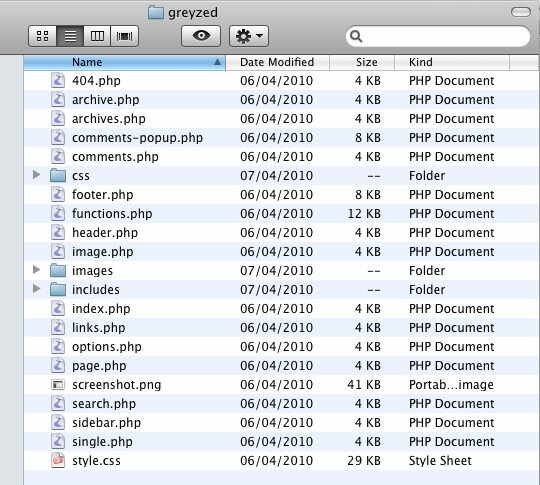Sort files by the Size column
Viewport: 540px width, 485px height.
tap(362, 62)
